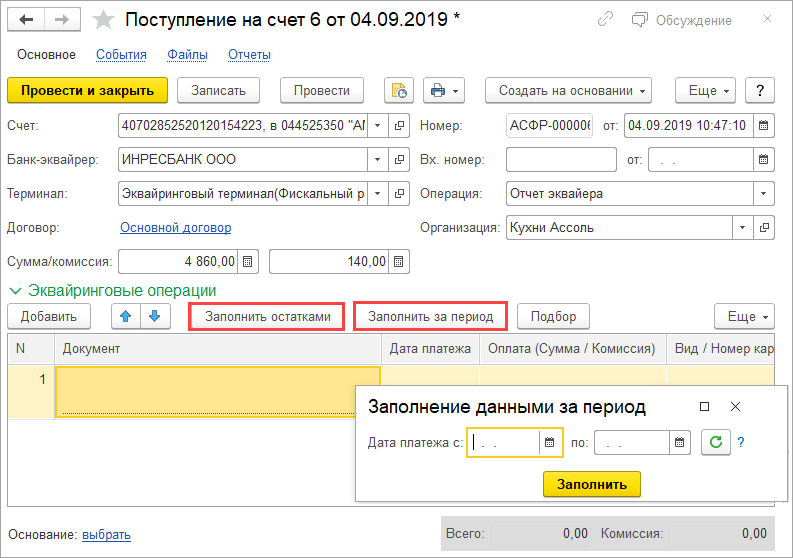
Task: Open calendar for Дата платежа с field
Action: 550,443
